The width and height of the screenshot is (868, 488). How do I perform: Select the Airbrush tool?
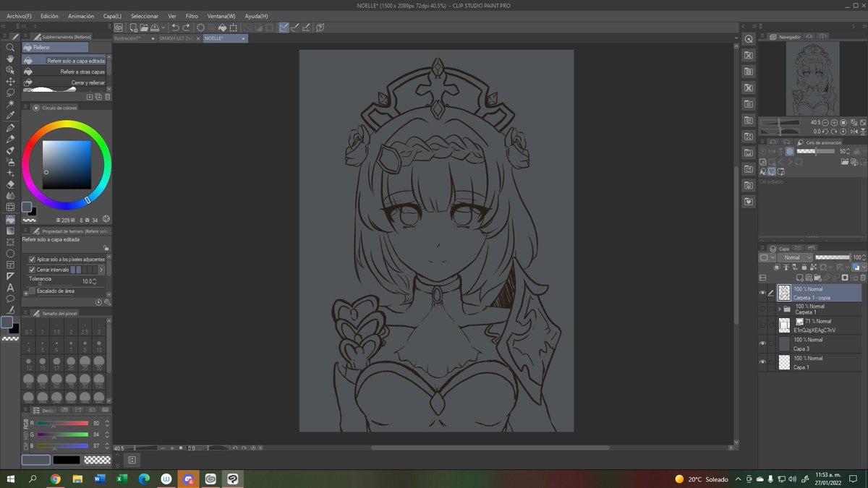[10, 162]
